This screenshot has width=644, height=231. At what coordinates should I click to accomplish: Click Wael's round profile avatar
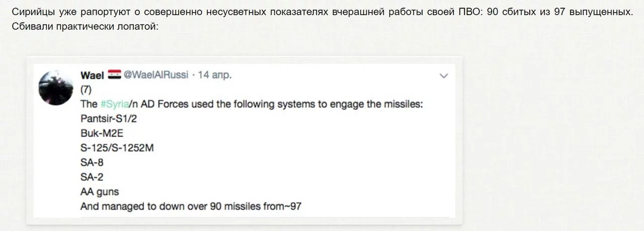(x=56, y=88)
